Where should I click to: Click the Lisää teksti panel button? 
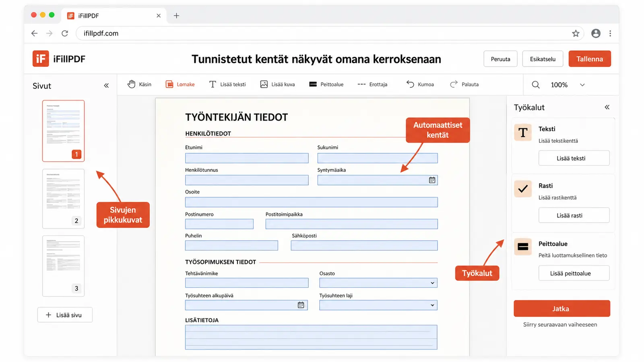[x=574, y=158]
